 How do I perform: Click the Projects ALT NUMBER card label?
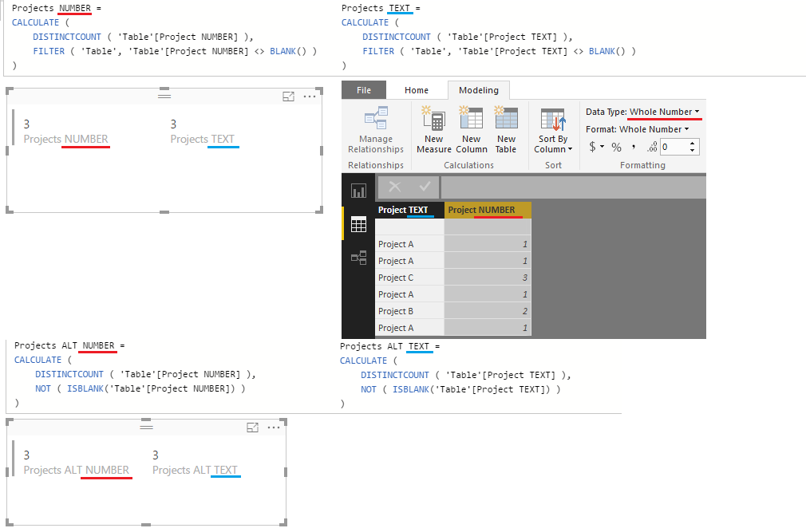76,470
